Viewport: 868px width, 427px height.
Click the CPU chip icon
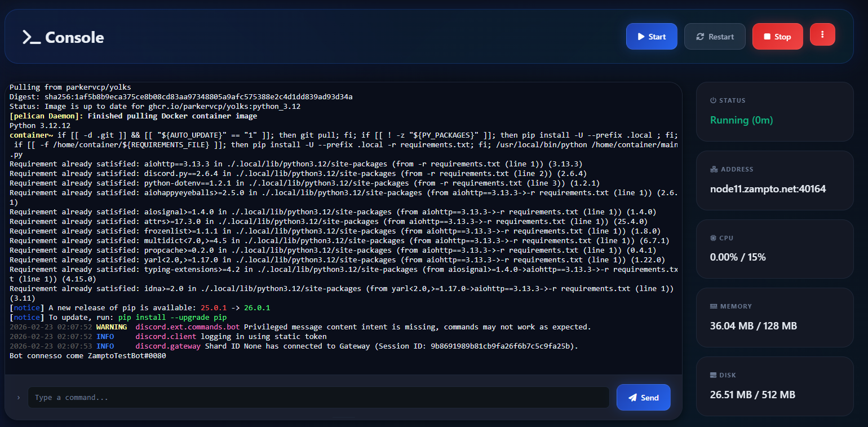(713, 238)
